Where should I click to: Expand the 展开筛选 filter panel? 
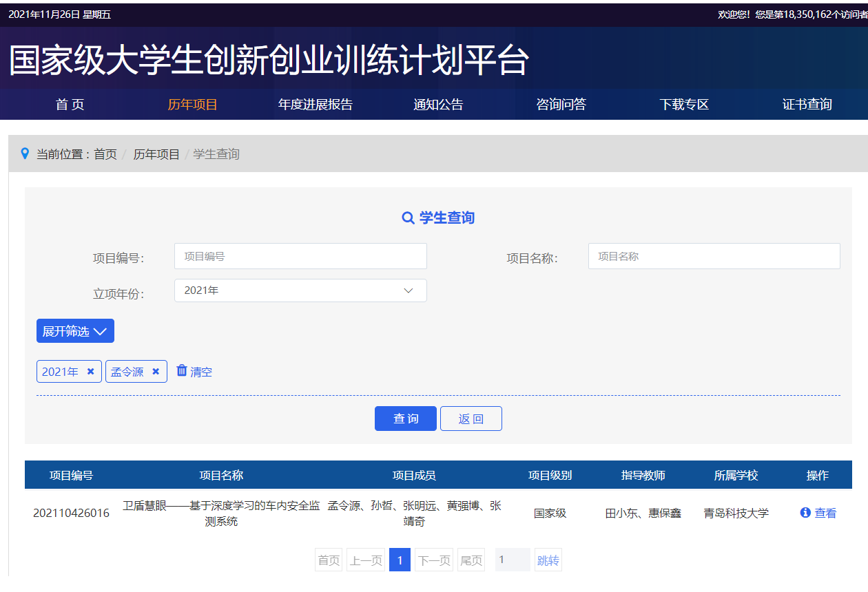pyautogui.click(x=75, y=331)
